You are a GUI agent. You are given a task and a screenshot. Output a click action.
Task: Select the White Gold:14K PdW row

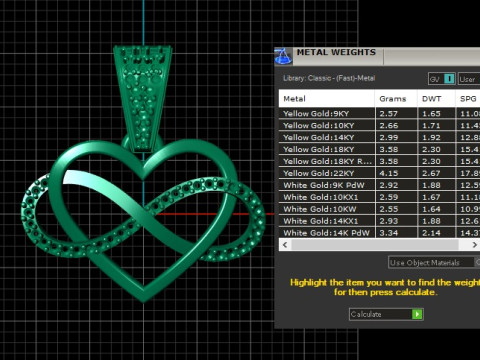pyautogui.click(x=379, y=233)
